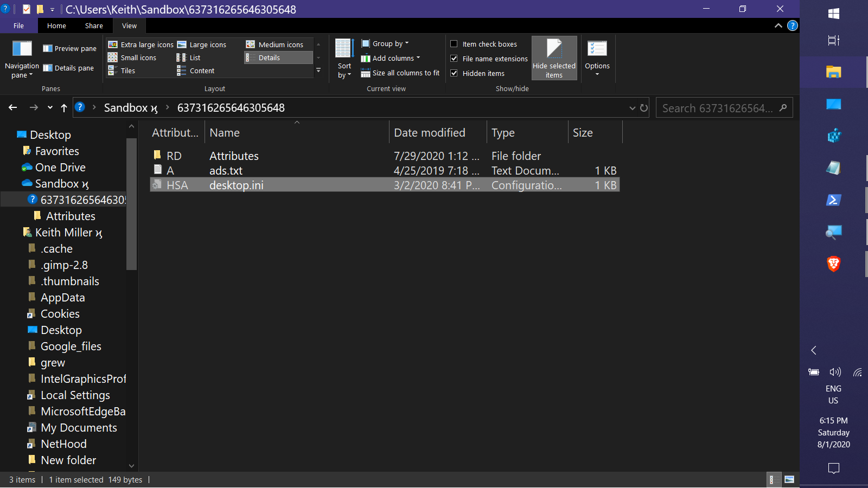Open the Share tab
The width and height of the screenshot is (868, 488).
click(93, 25)
